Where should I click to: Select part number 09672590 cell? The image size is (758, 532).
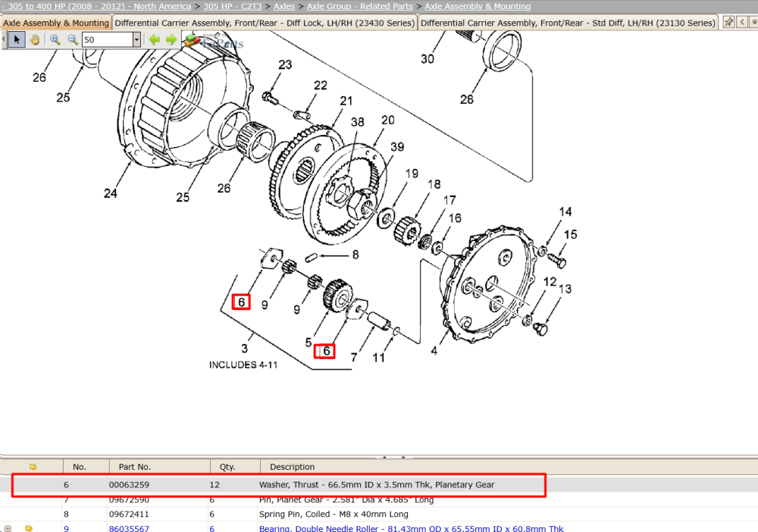129,499
